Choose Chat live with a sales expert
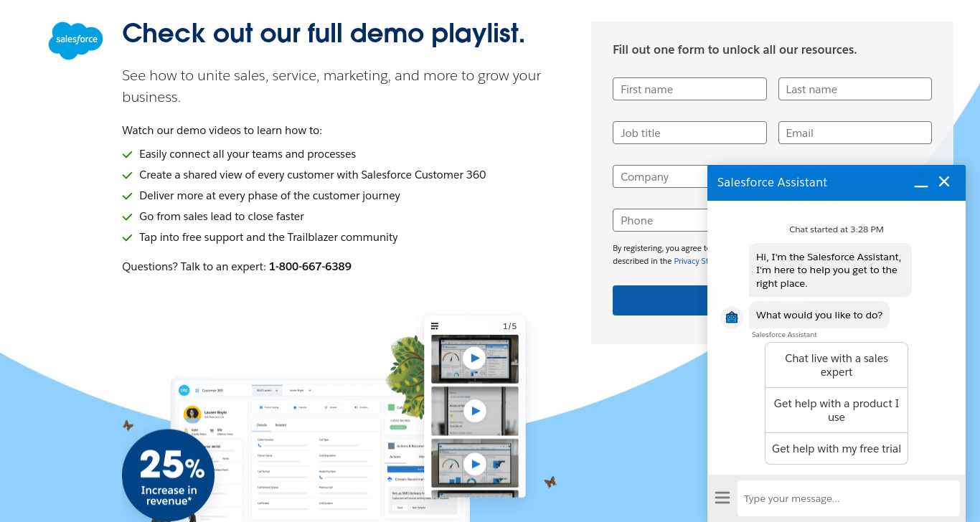 (x=837, y=365)
